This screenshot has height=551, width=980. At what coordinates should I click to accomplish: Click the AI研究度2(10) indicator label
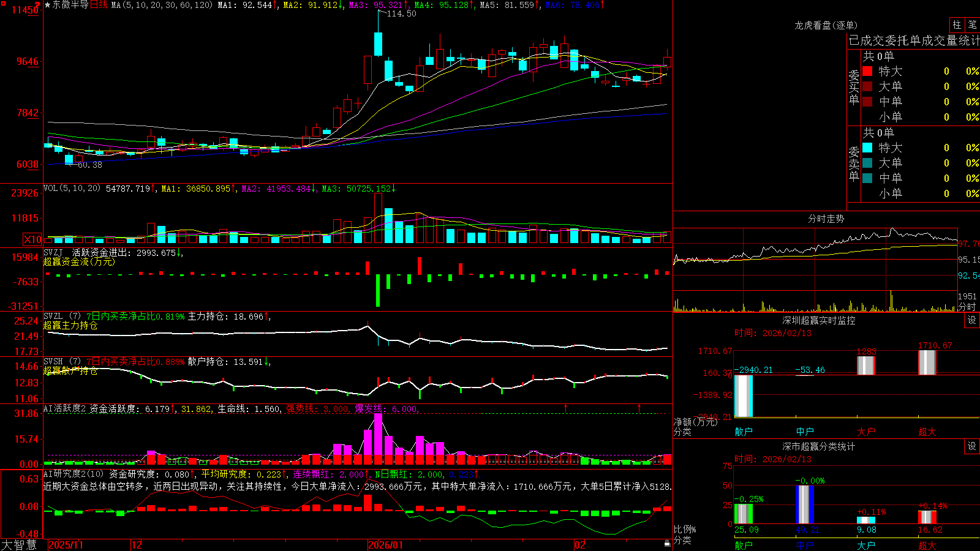click(x=73, y=474)
